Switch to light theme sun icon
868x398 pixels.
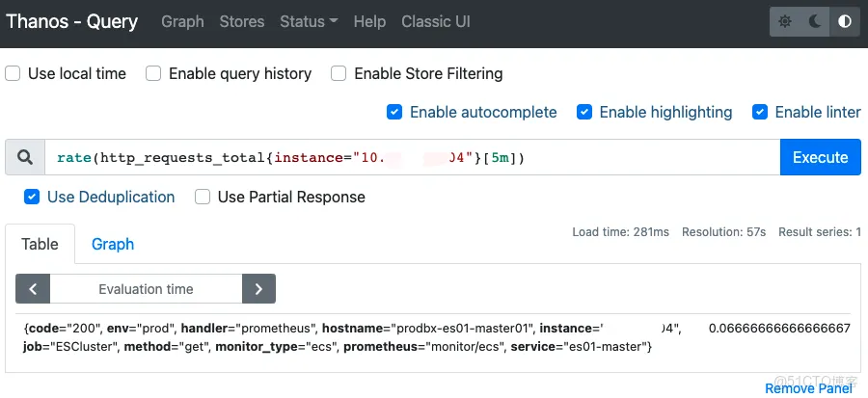point(786,21)
